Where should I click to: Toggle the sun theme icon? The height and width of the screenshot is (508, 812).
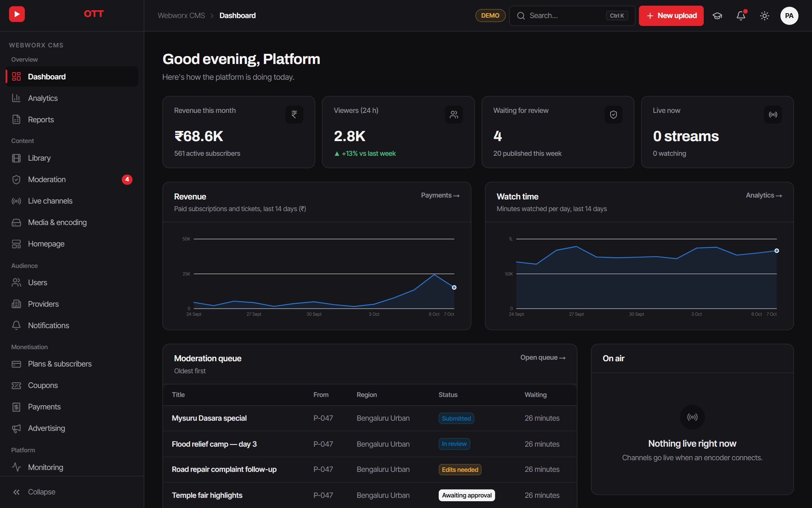coord(765,16)
